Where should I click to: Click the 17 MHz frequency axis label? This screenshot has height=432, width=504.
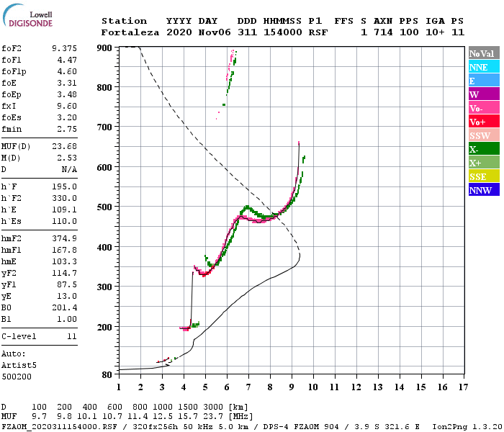point(463,387)
